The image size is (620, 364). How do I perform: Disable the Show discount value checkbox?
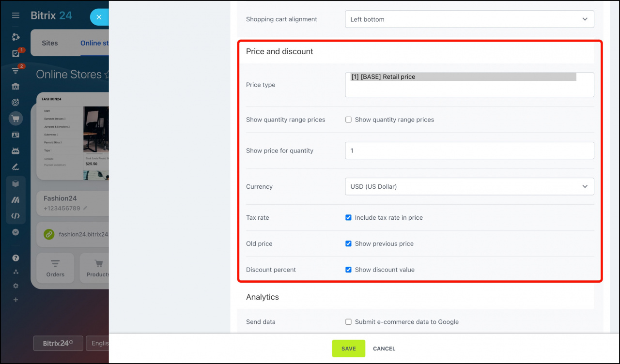point(348,270)
